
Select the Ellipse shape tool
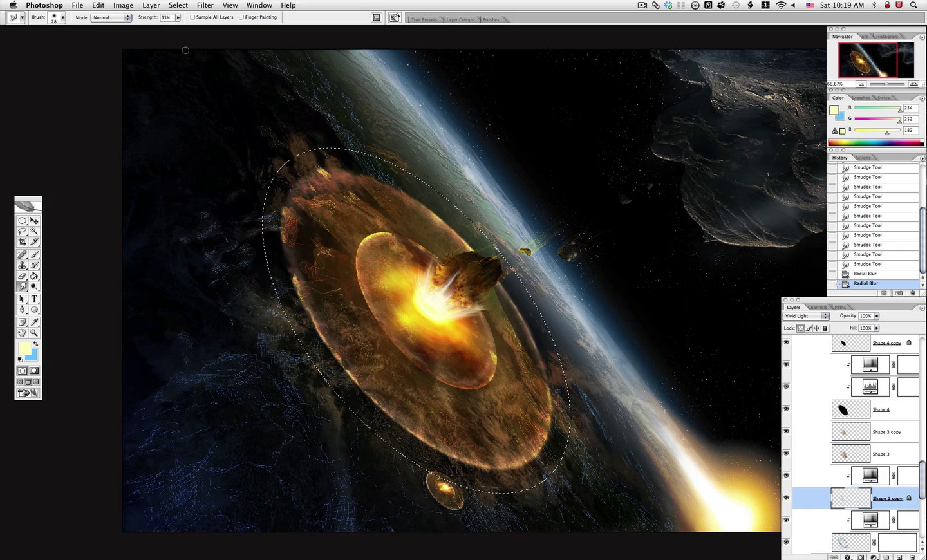34,310
